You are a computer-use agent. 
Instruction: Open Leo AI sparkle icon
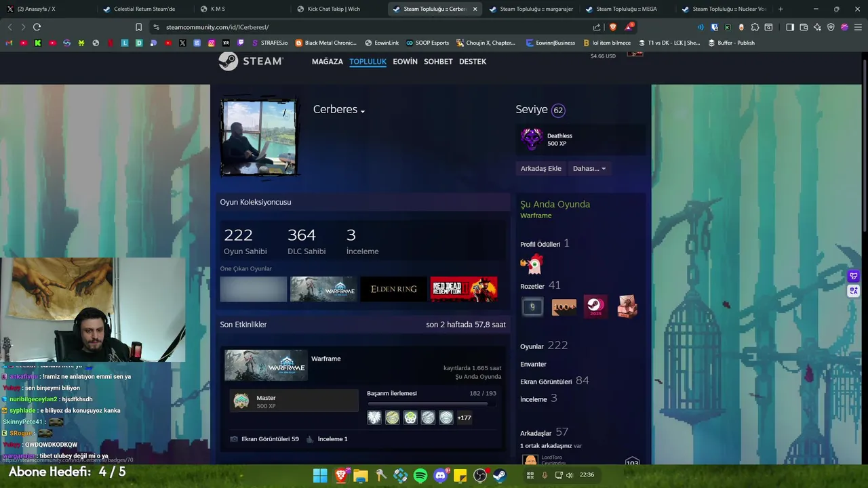817,27
